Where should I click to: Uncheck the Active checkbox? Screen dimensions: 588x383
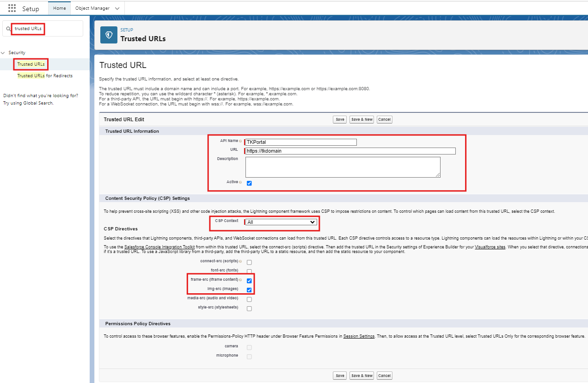(249, 183)
